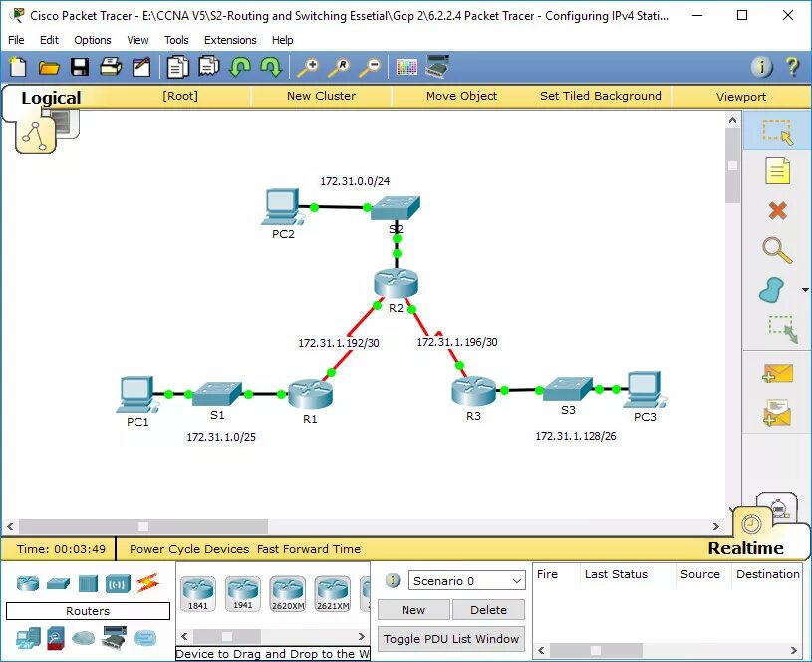This screenshot has width=812, height=662.
Task: Select Wireless Devices category icon
Action: coord(118,584)
